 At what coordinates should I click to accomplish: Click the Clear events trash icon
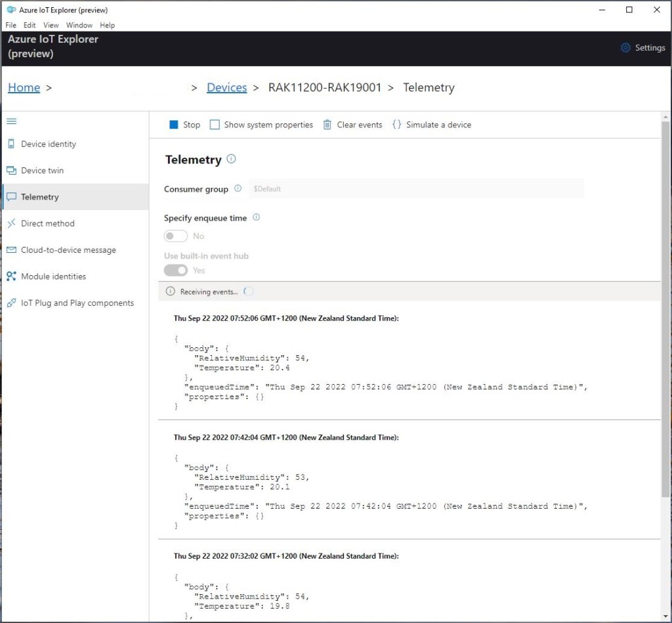[x=327, y=125]
